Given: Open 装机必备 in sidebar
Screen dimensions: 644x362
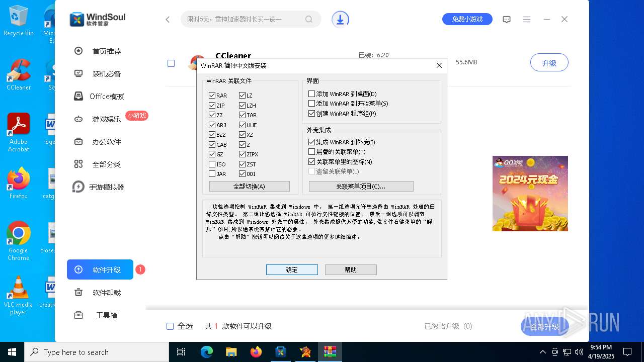Looking at the screenshot, I should (x=100, y=73).
